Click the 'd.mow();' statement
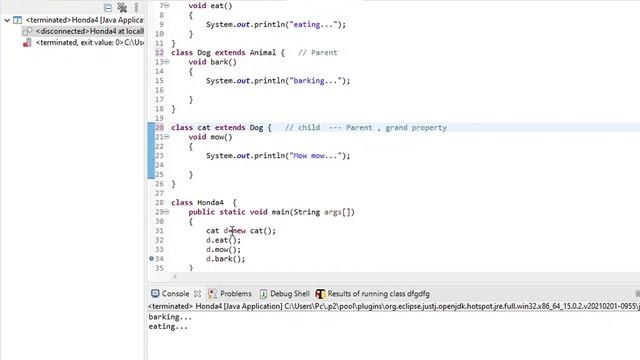 pos(223,250)
